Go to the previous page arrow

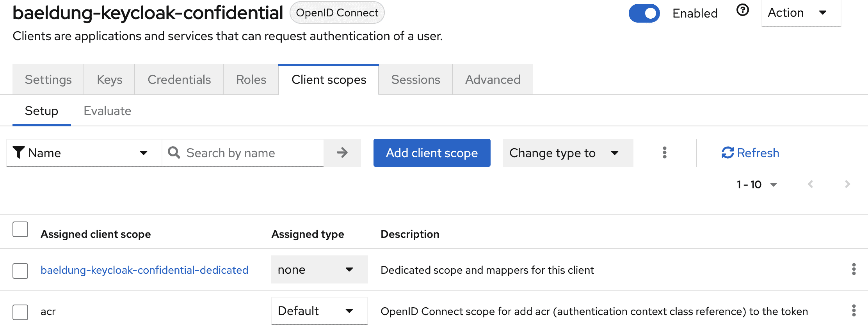pyautogui.click(x=811, y=184)
